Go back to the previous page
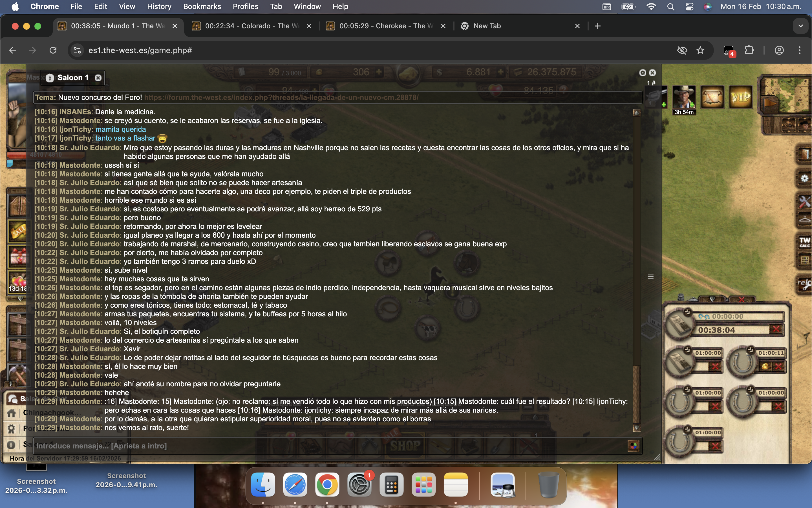The image size is (812, 508). [x=12, y=51]
